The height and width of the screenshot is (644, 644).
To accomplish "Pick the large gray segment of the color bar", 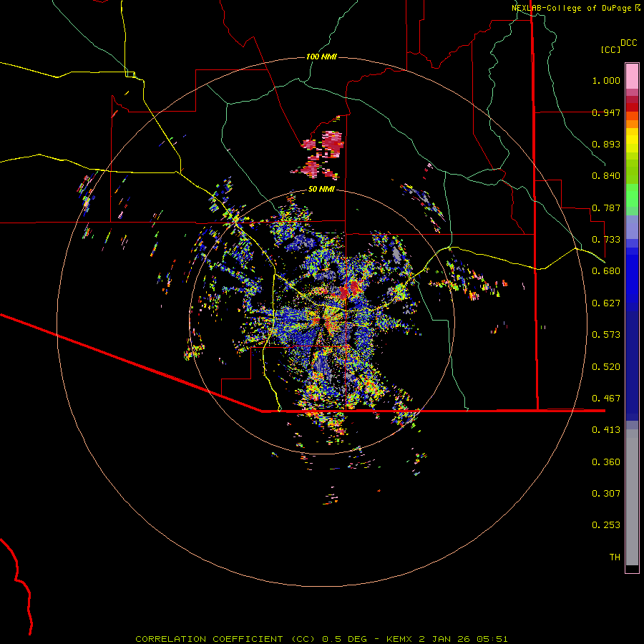I will click(632, 497).
